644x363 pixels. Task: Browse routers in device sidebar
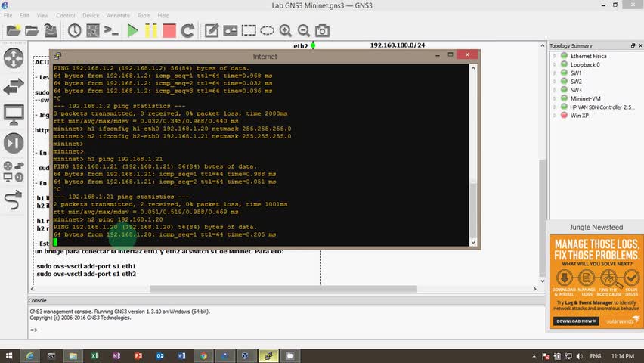pyautogui.click(x=14, y=58)
